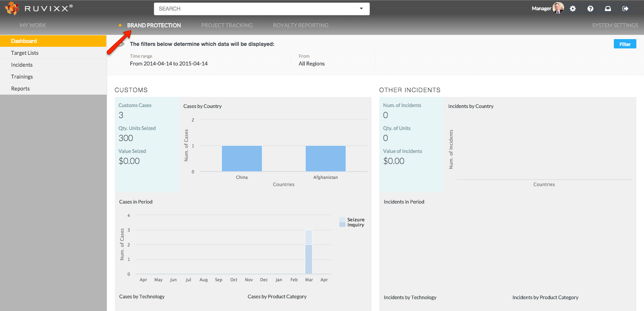Select the China bar in Cases by Country
Viewport: 644px width, 311px height.
[x=241, y=158]
